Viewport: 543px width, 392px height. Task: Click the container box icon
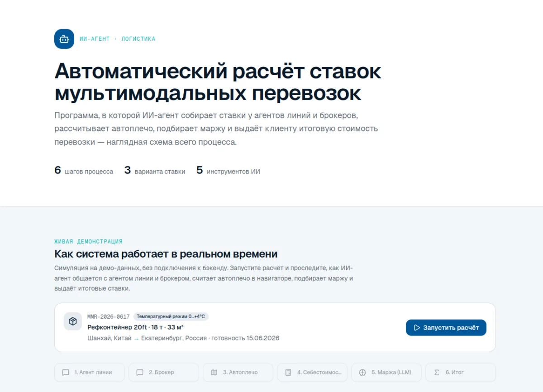pyautogui.click(x=73, y=321)
